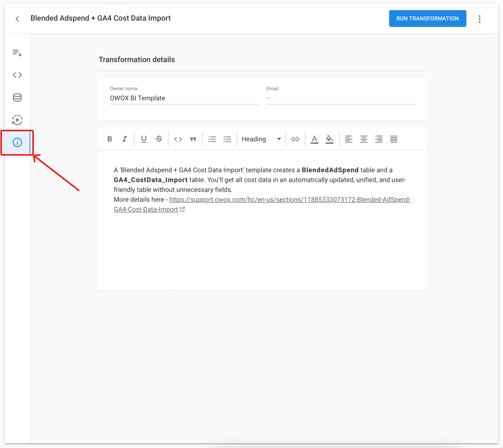This screenshot has height=448, width=503.
Task: Click the 'Transformation details' heading text
Action: click(x=137, y=60)
